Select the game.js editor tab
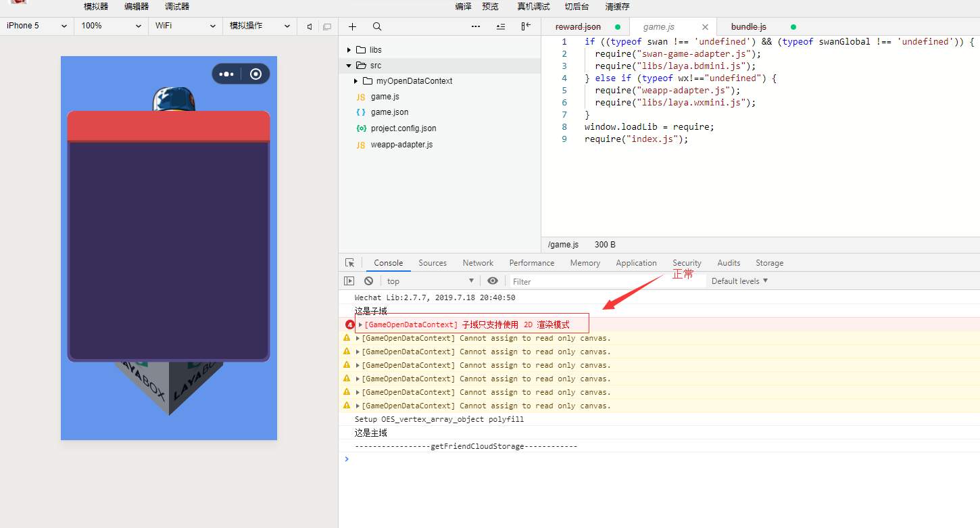 [x=659, y=27]
